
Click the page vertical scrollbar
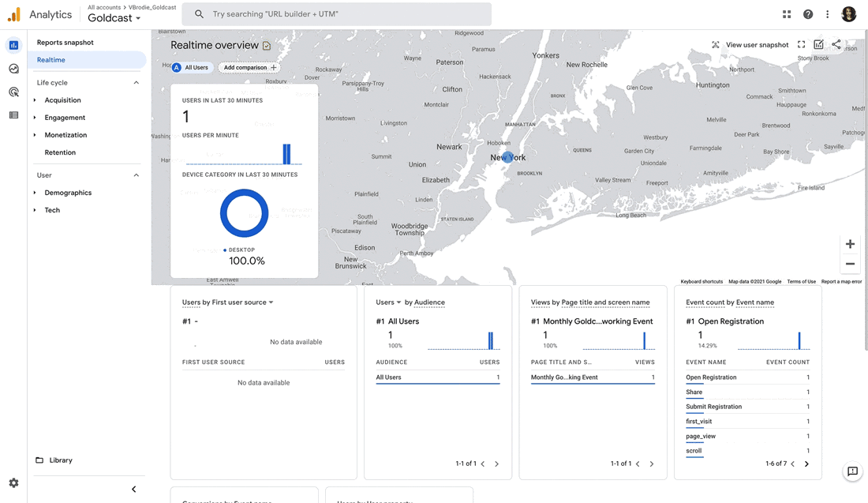pos(865,189)
